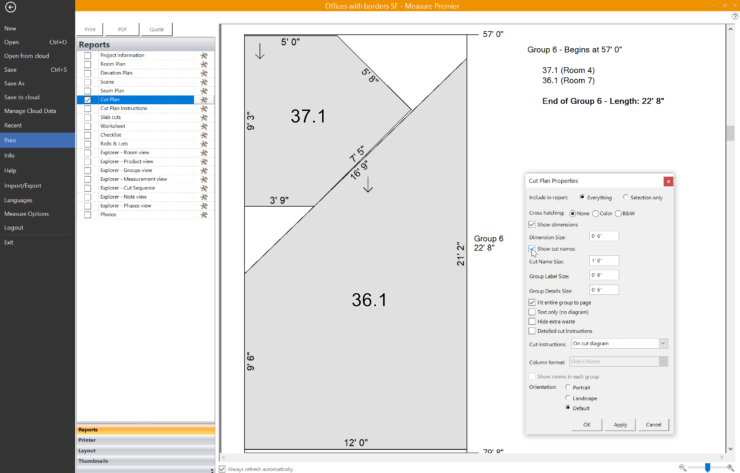
Task: Click the Cut Name Size field
Action: click(x=604, y=261)
